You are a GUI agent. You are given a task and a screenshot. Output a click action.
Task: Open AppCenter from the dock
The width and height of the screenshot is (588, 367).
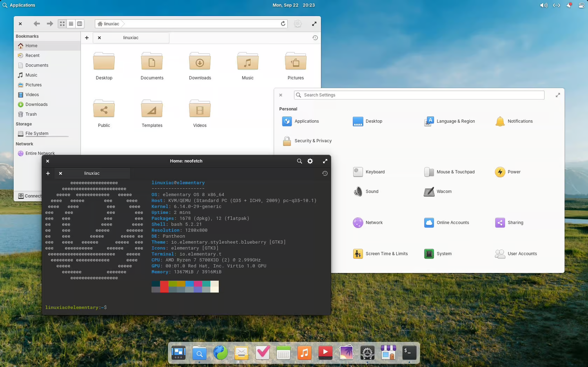(x=388, y=353)
